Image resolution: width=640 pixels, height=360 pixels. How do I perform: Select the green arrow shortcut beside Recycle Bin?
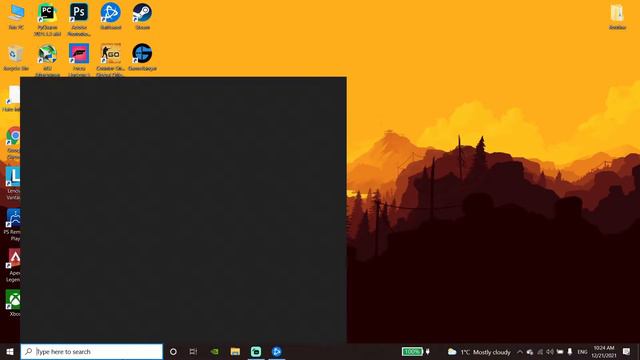coord(47,60)
